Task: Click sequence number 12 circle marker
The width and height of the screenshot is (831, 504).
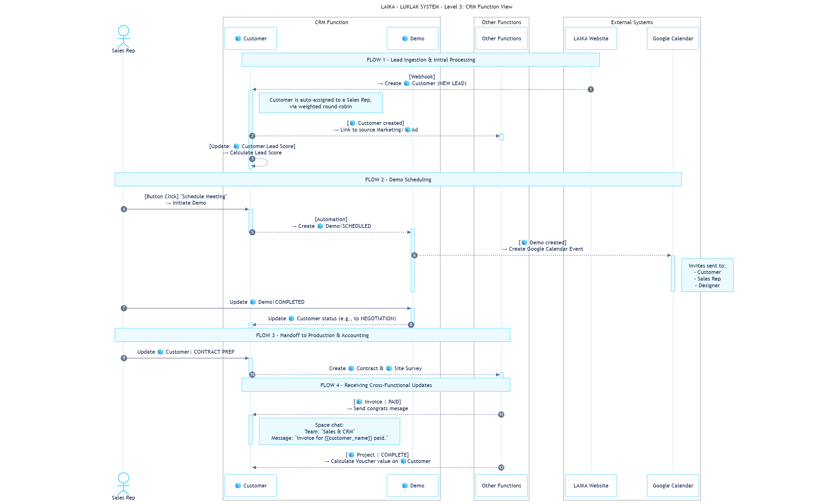Action: [x=501, y=468]
